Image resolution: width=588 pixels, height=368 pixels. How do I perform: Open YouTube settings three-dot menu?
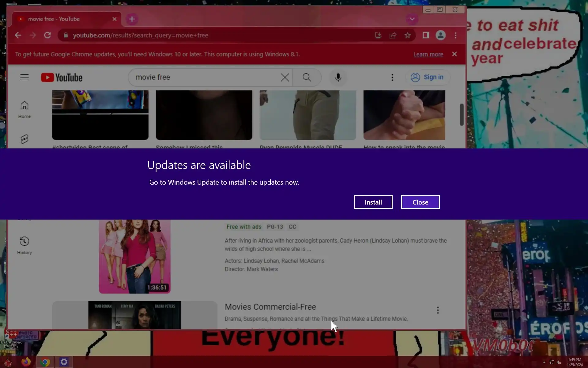coord(392,77)
